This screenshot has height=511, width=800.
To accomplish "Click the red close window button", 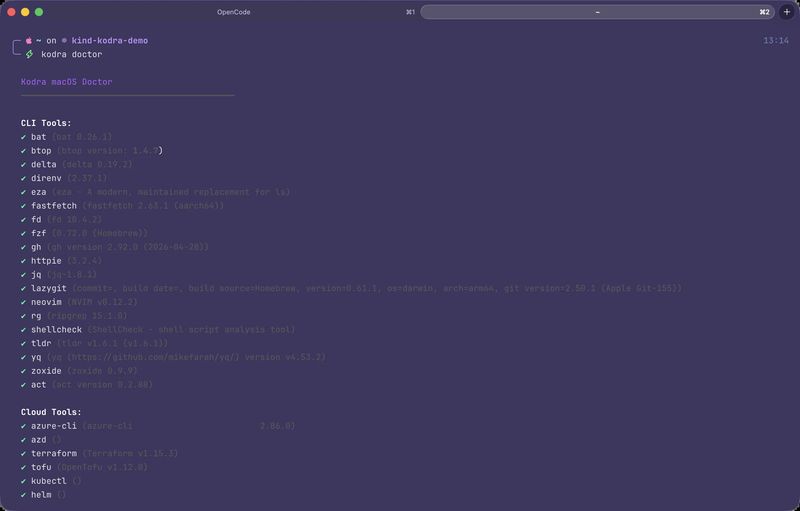I will coord(11,12).
